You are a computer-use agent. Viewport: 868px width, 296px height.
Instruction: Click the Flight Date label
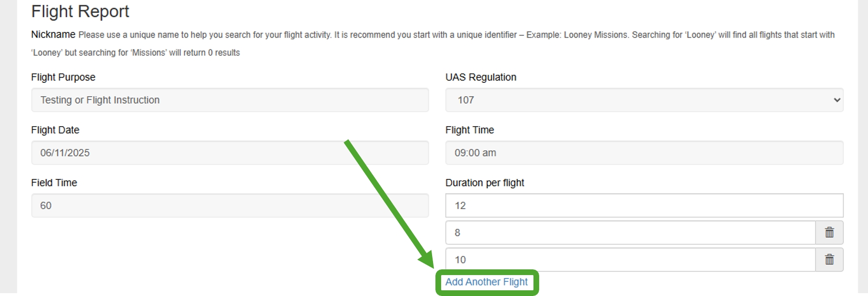[55, 130]
